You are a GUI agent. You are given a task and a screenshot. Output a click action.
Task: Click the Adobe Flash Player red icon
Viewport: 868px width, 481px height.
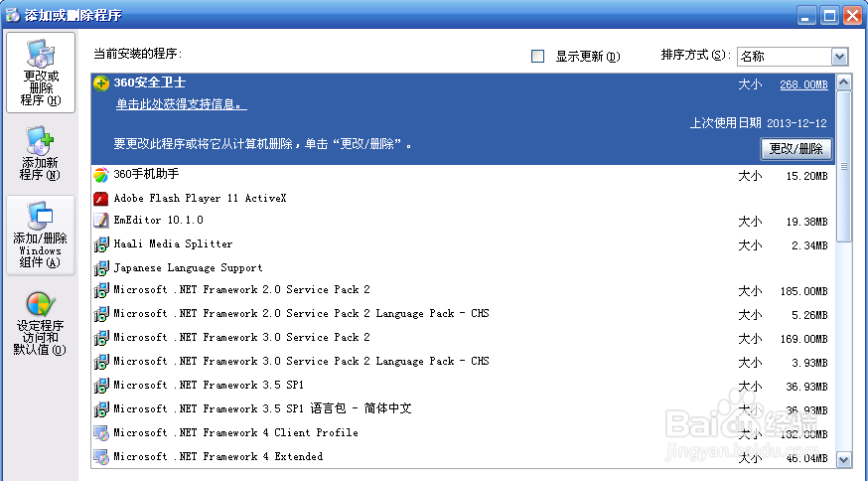click(100, 199)
